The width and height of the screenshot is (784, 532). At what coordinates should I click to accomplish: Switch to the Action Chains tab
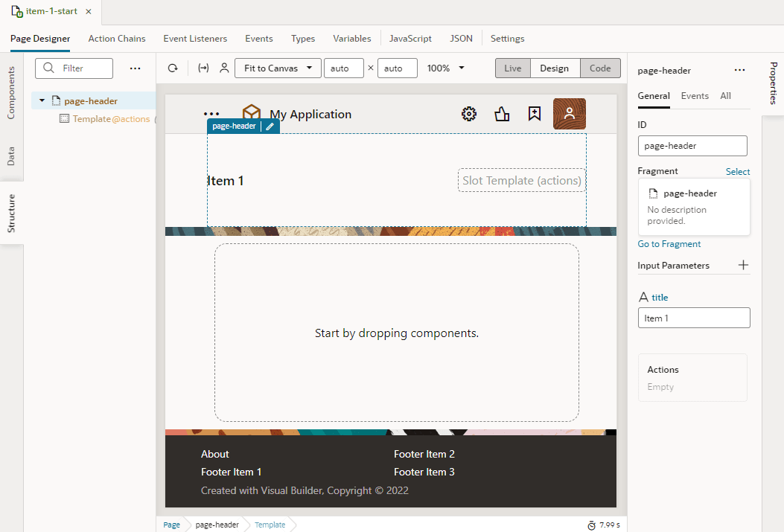116,38
